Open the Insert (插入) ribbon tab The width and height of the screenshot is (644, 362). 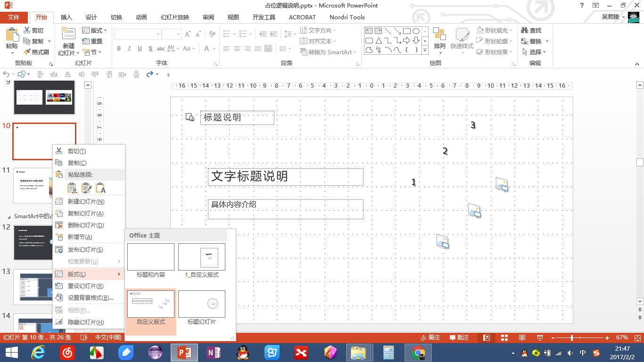[x=66, y=17]
